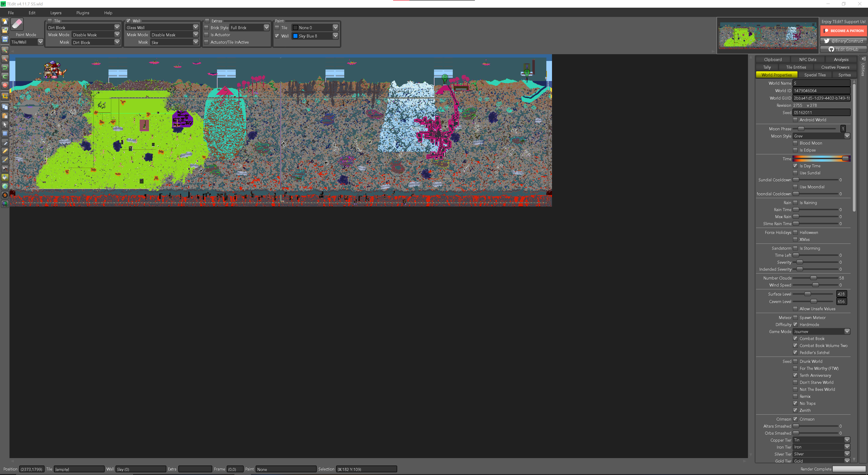
Task: Select the Hammer sprite tool
Action: 5,168
